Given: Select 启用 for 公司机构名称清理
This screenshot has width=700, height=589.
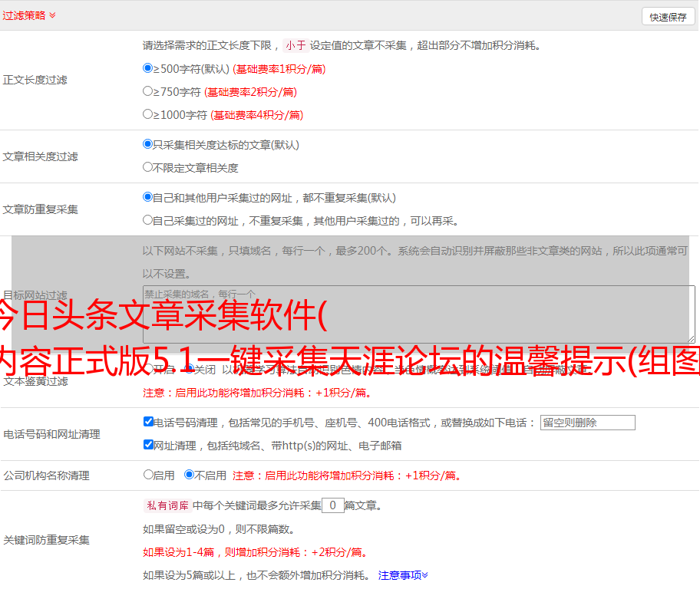Looking at the screenshot, I should (x=148, y=475).
